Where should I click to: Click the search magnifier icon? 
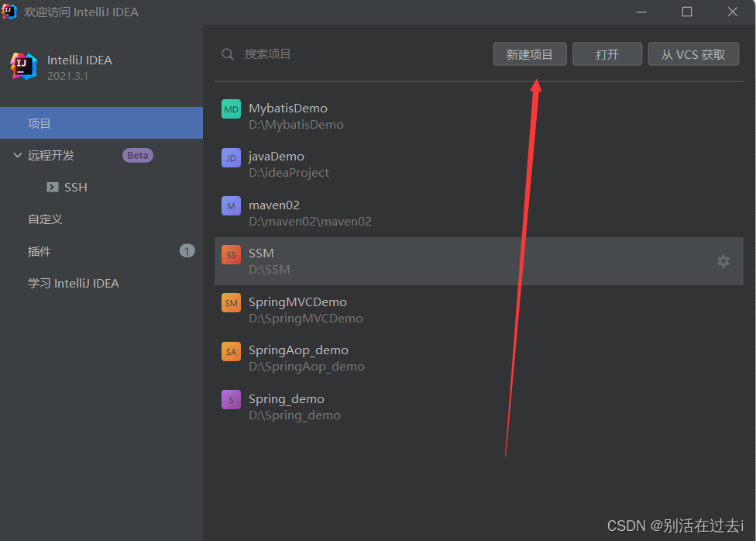[x=228, y=54]
